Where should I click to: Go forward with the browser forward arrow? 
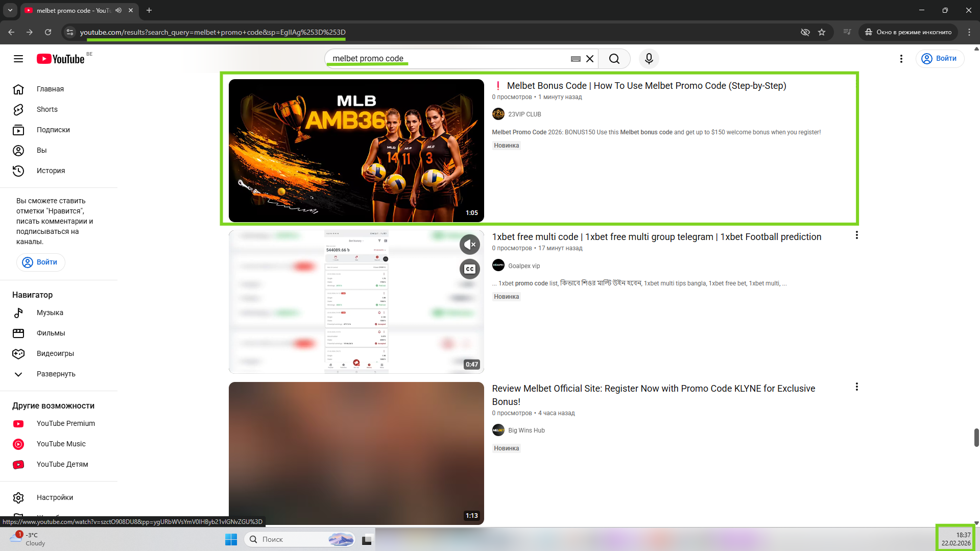point(30,32)
